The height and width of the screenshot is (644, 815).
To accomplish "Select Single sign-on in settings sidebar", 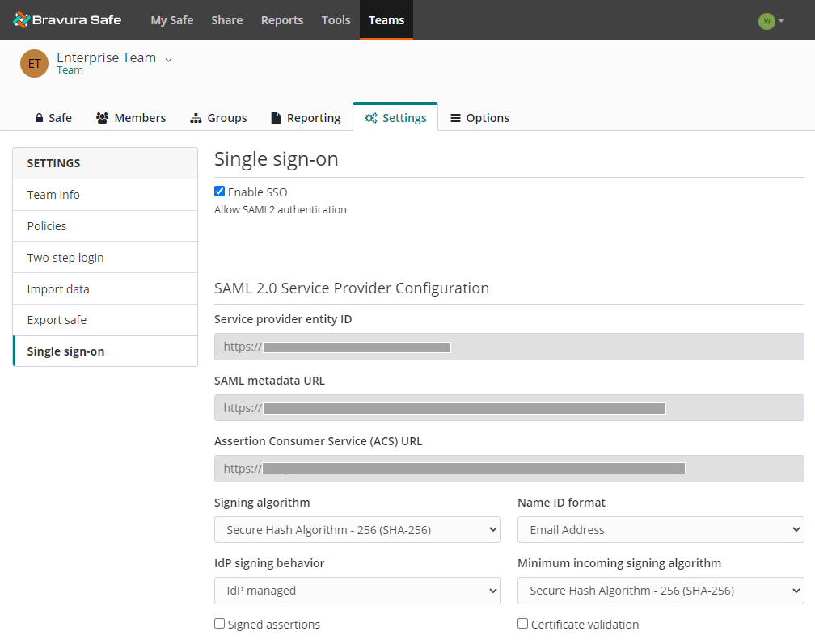I will (x=105, y=351).
